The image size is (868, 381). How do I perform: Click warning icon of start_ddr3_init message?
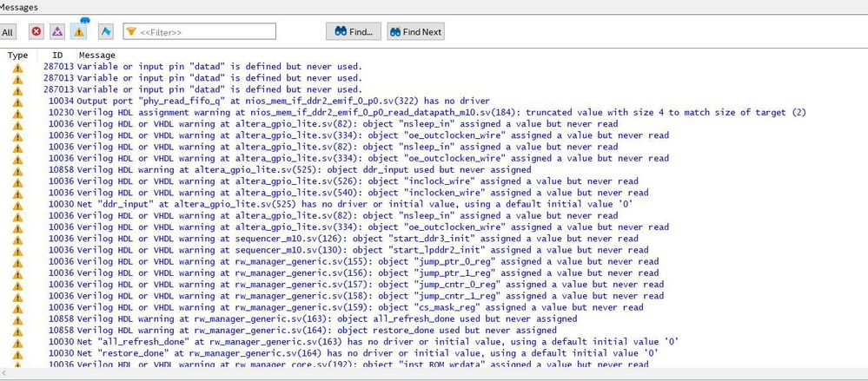click(17, 239)
